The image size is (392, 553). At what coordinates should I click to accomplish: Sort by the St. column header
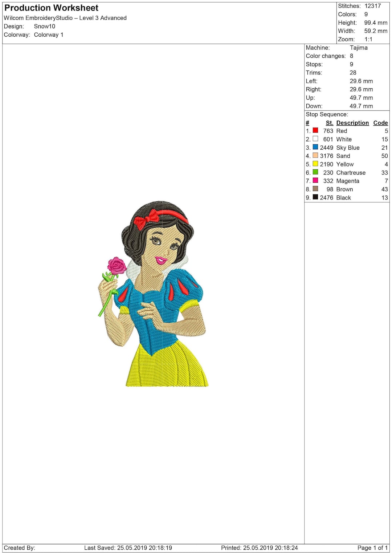329,123
